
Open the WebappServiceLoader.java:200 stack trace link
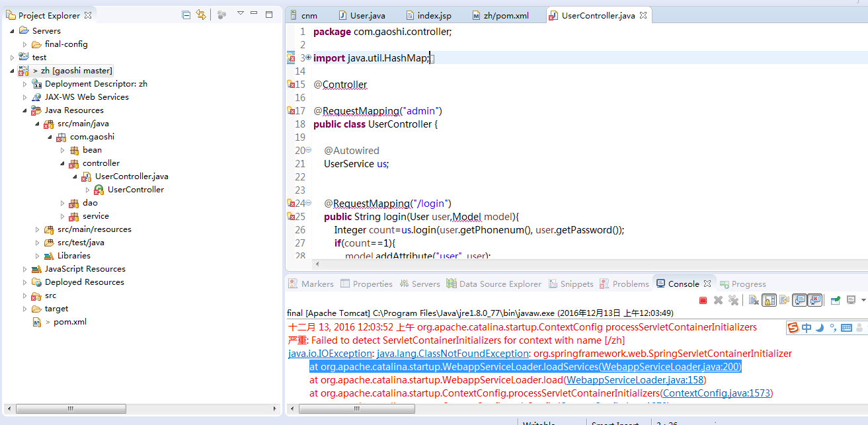pyautogui.click(x=670, y=367)
